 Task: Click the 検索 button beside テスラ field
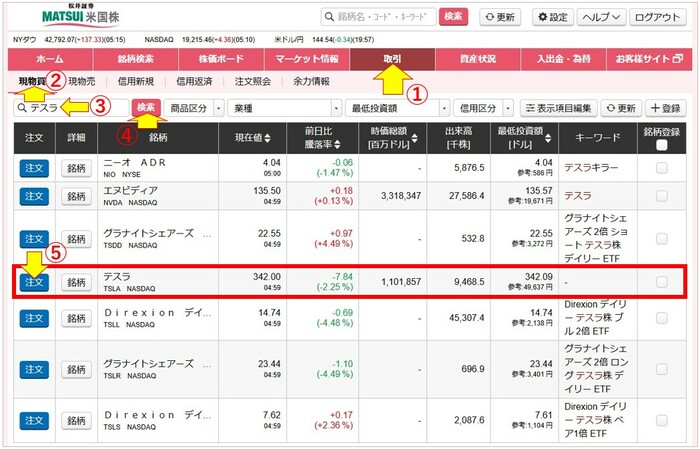(146, 108)
